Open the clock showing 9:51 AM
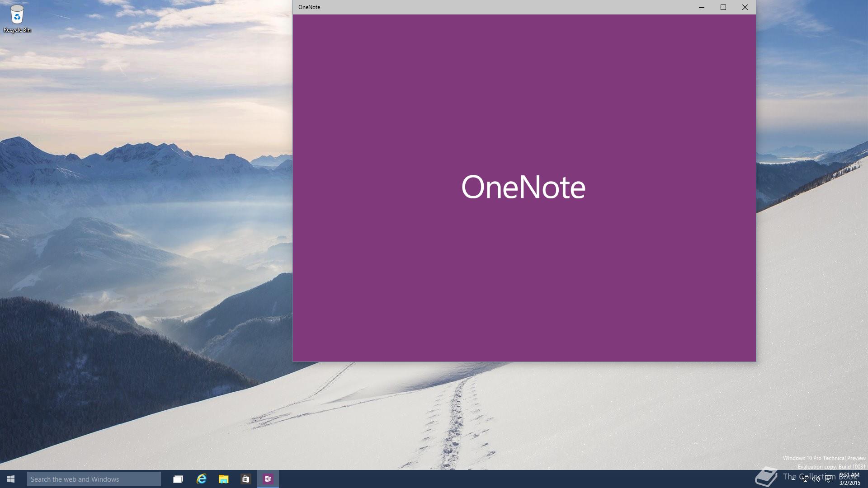The image size is (868, 488). tap(850, 479)
